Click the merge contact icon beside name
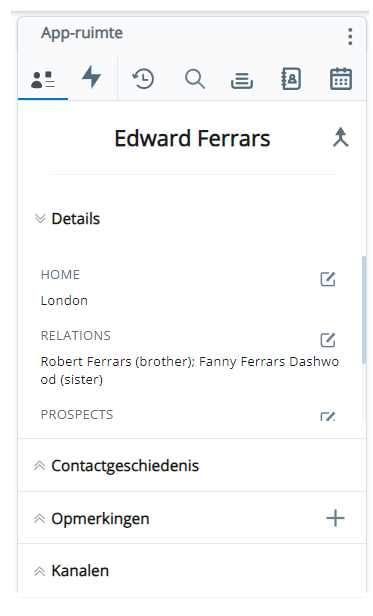This screenshot has height=616, width=373. 340,137
